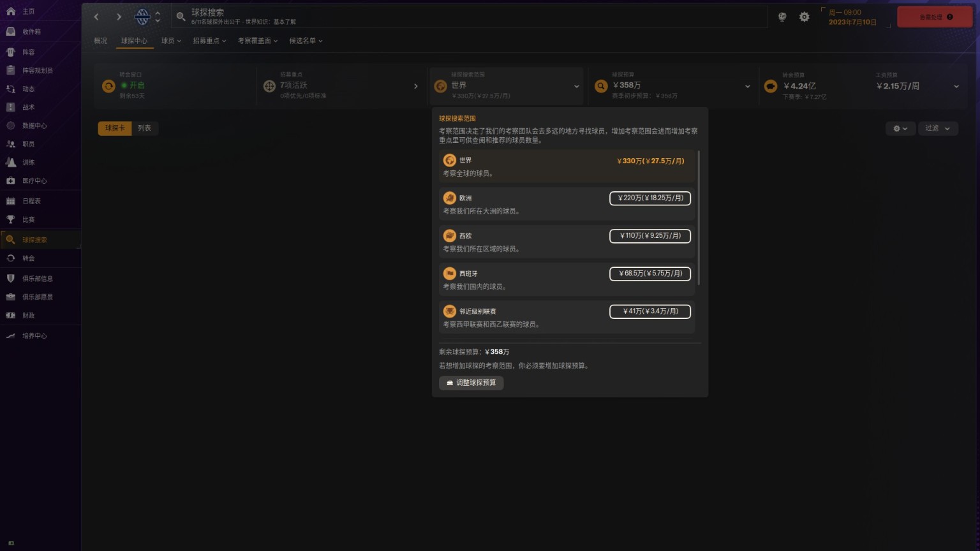Click 调整球探预算 button
980x551 pixels.
click(471, 383)
